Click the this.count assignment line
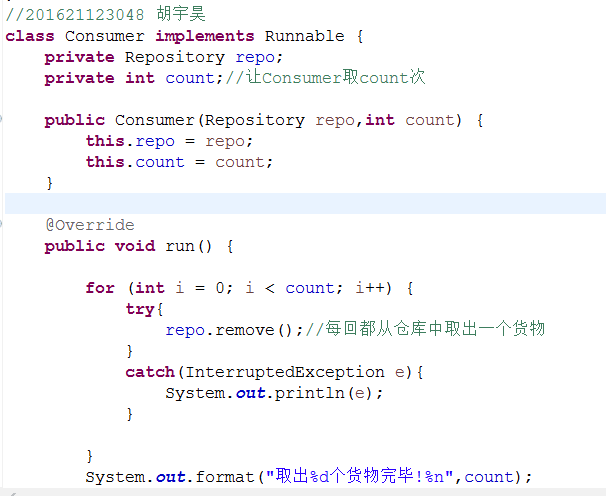Image resolution: width=606 pixels, height=496 pixels. point(179,162)
